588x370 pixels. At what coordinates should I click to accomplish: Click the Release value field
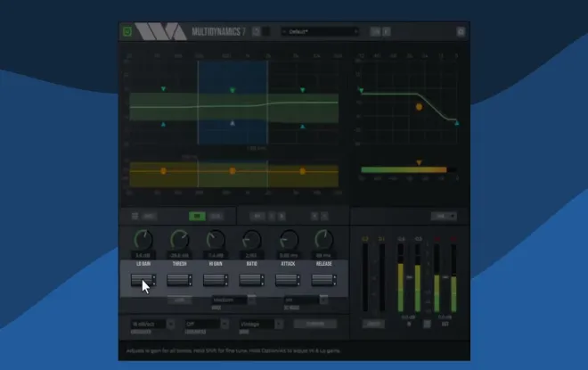[x=324, y=256]
